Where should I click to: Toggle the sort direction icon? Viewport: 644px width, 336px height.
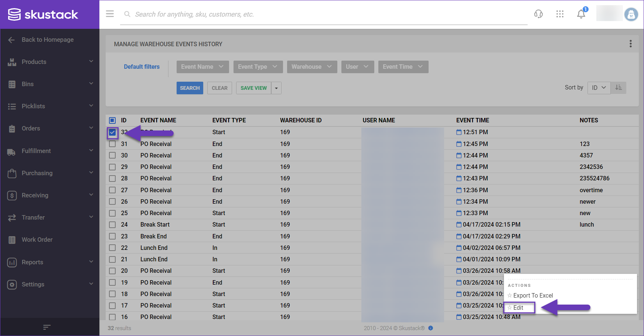pyautogui.click(x=618, y=88)
